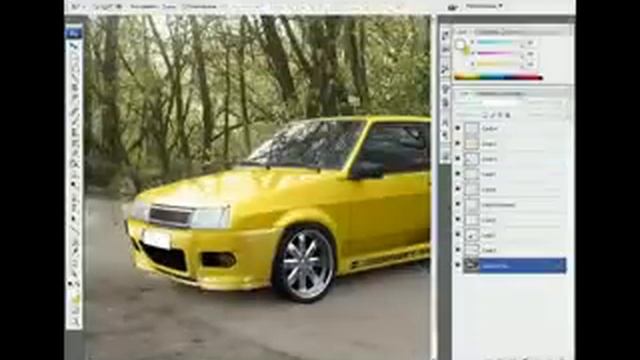
Task: Click the value field beside the magenta slider
Action: coord(530,53)
